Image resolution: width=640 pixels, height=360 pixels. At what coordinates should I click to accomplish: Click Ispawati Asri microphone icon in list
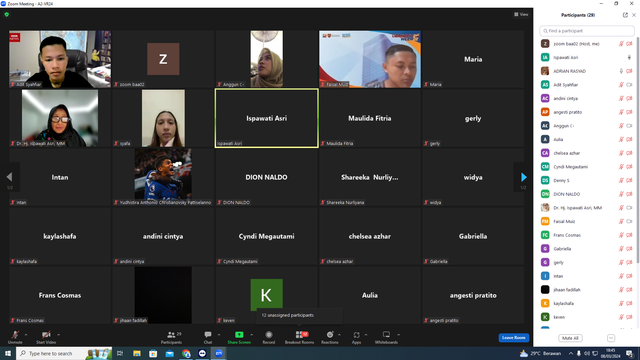click(629, 58)
